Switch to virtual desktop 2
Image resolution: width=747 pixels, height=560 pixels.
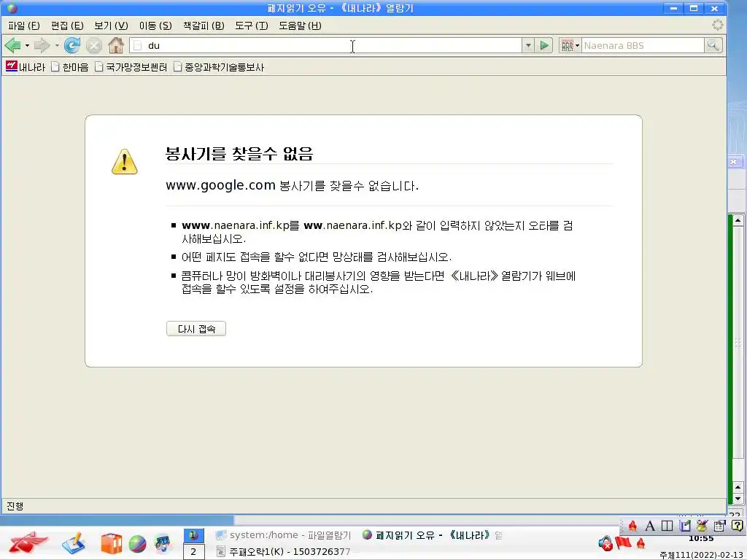coord(193,552)
